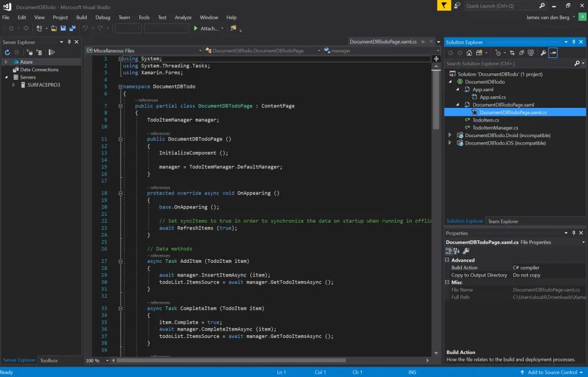Viewport: 588px width, 377px height.
Task: Collapse the OnAppearing method outline
Action: pyautogui.click(x=121, y=193)
